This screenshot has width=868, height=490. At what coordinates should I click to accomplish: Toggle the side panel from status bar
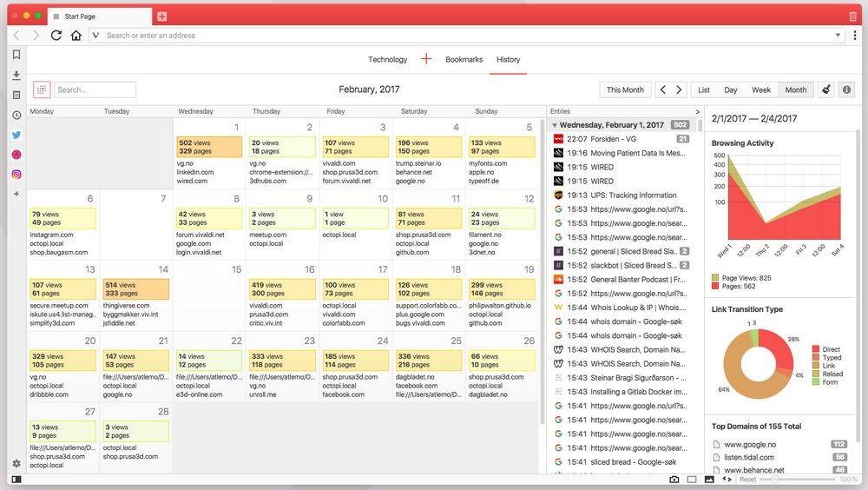tap(16, 480)
